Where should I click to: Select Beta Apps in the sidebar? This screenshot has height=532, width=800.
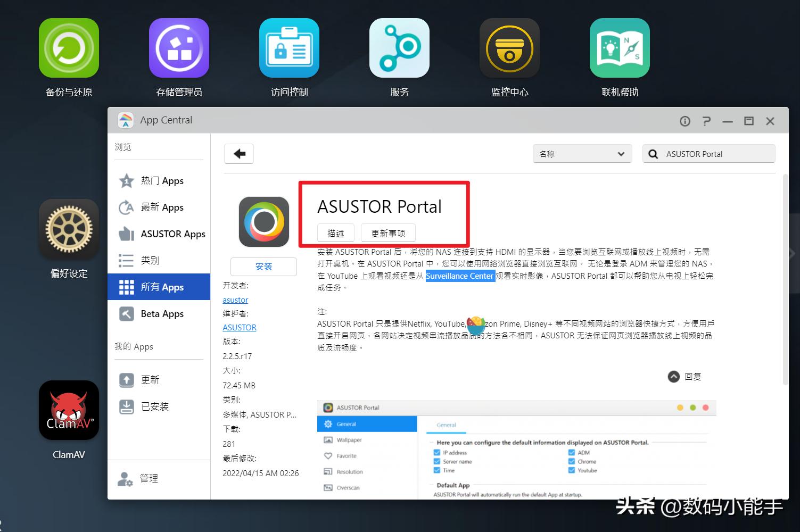pyautogui.click(x=161, y=313)
